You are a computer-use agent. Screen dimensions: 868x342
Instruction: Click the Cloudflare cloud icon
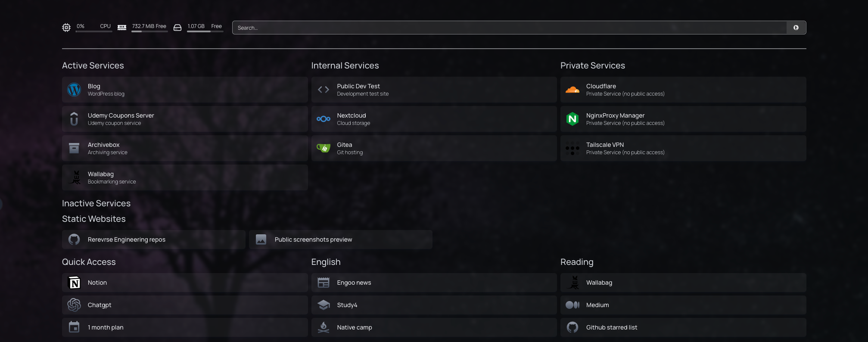[x=572, y=90]
